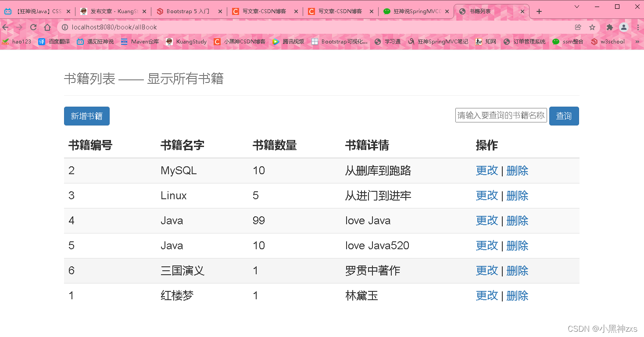Click 删除 for book number 4

point(517,221)
